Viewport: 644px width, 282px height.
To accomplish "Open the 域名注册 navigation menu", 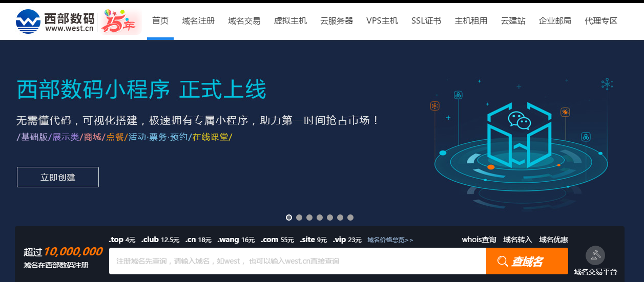I will click(x=198, y=21).
